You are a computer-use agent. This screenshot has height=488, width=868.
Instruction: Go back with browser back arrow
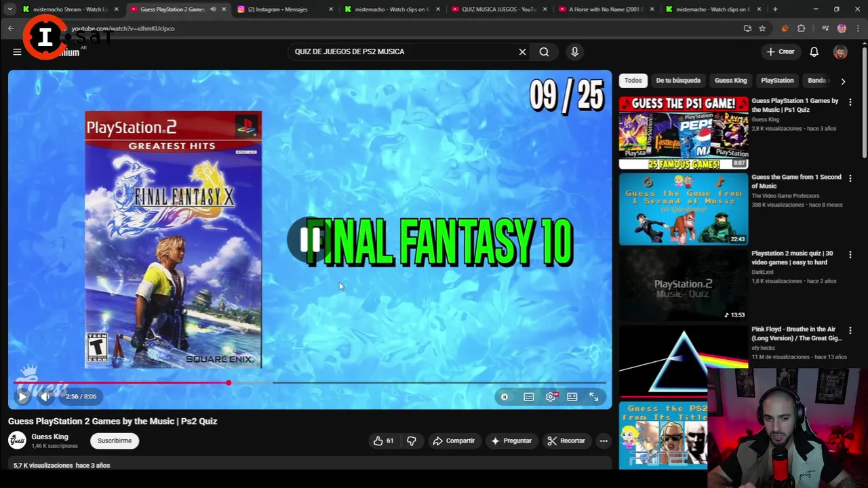click(x=11, y=28)
